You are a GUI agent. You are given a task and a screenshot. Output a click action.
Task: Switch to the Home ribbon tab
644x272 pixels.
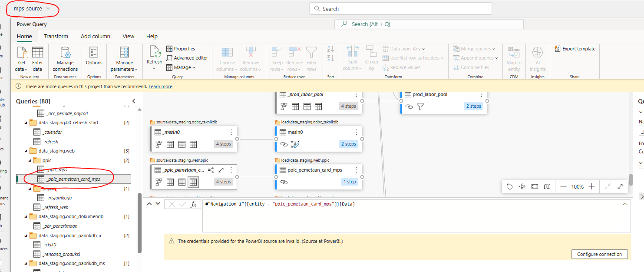24,36
